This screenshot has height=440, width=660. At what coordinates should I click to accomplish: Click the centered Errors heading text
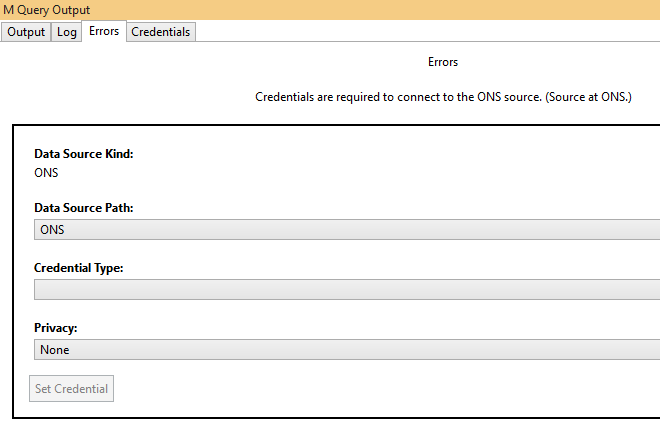pos(442,62)
